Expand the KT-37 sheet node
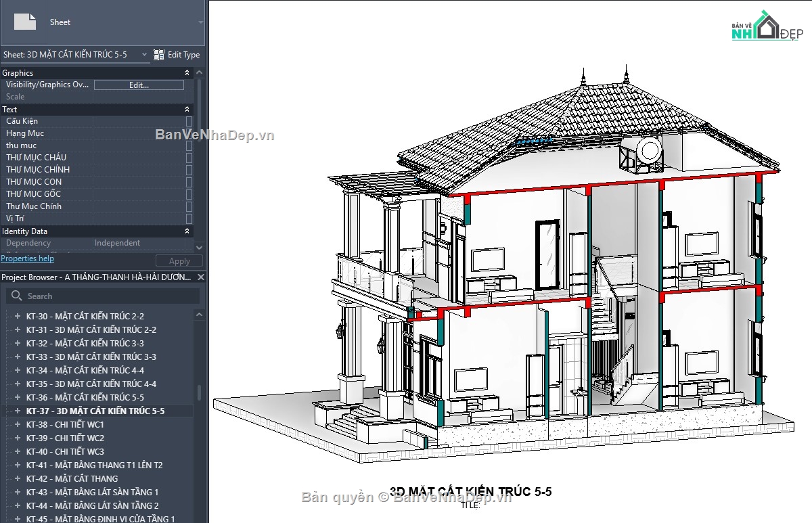The image size is (812, 523). (18, 411)
